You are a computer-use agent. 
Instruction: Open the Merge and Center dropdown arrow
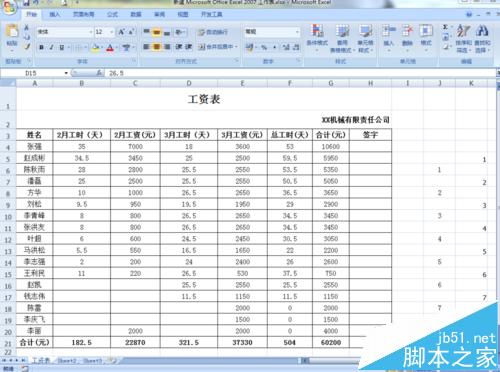(x=236, y=47)
